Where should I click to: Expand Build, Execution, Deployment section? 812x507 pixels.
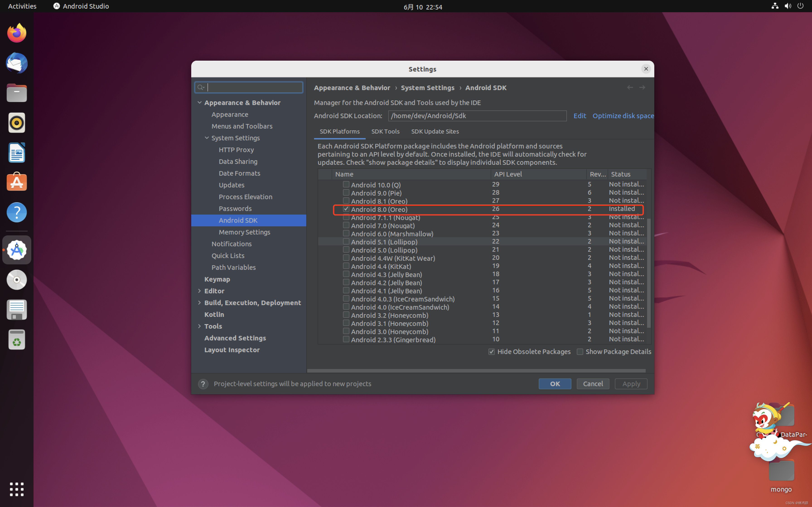click(x=200, y=302)
